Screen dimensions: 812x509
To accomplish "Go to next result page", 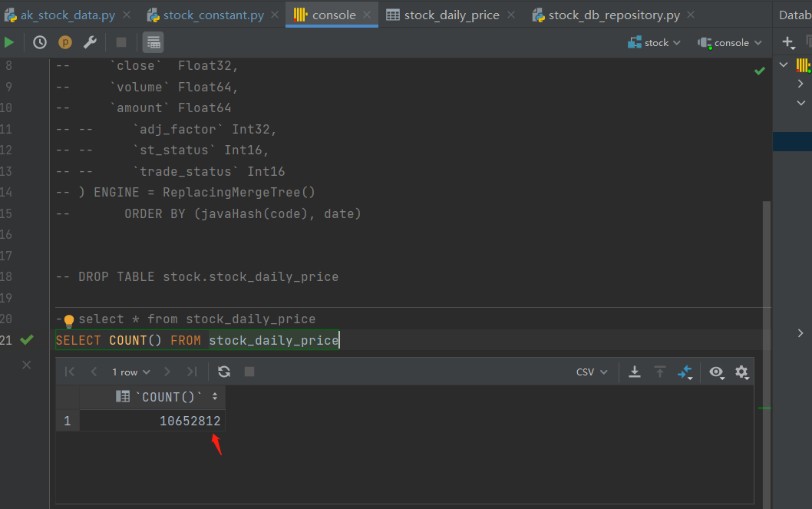I will pyautogui.click(x=167, y=372).
